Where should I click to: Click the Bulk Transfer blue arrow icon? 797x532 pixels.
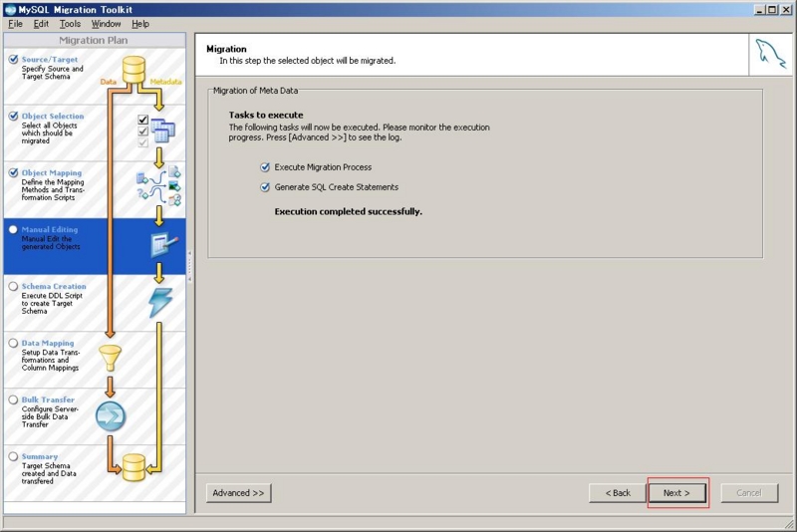(x=111, y=416)
